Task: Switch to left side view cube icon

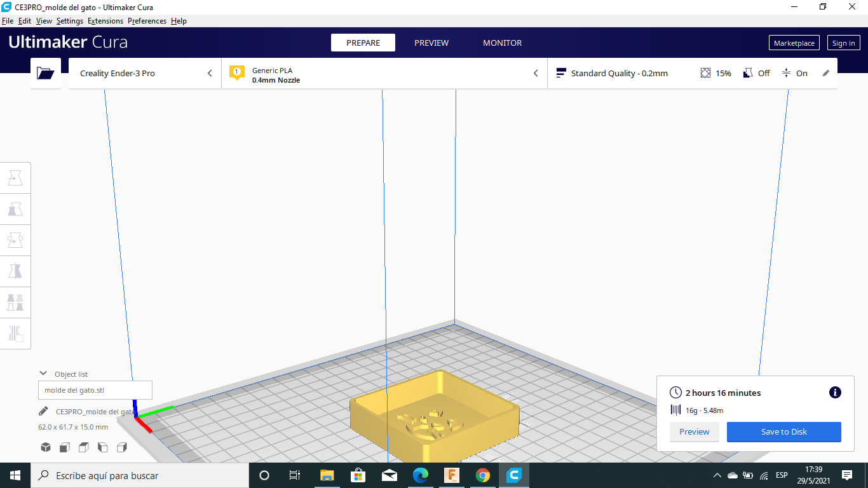Action: pos(102,447)
